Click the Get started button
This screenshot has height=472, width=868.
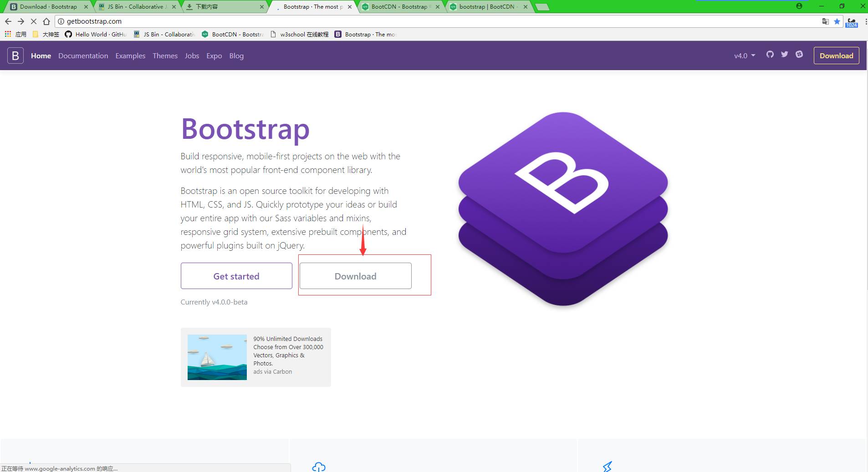(236, 276)
